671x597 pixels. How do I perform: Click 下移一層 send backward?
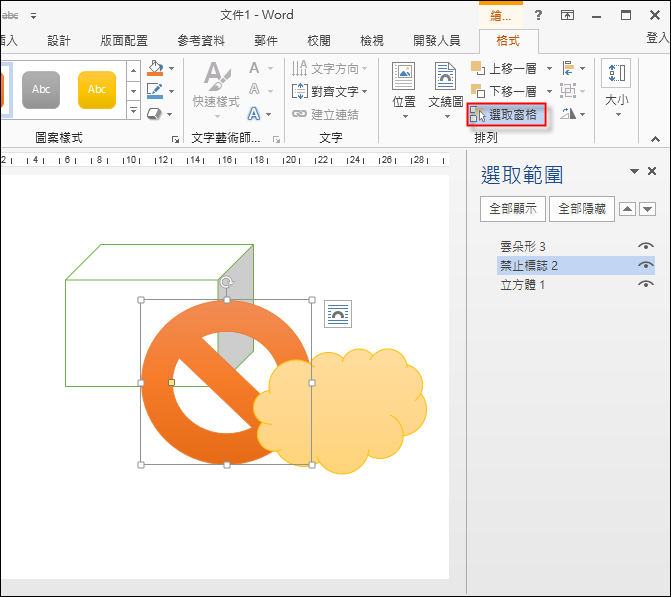tap(504, 91)
